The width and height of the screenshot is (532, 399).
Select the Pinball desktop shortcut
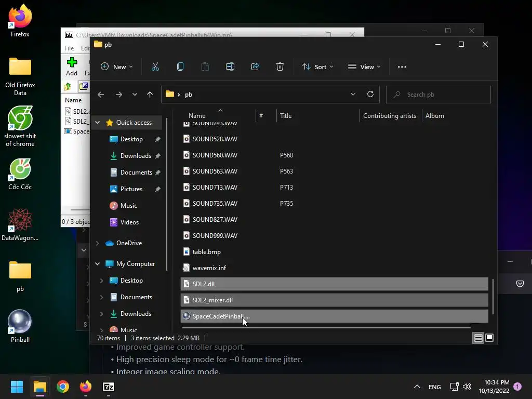(20, 326)
